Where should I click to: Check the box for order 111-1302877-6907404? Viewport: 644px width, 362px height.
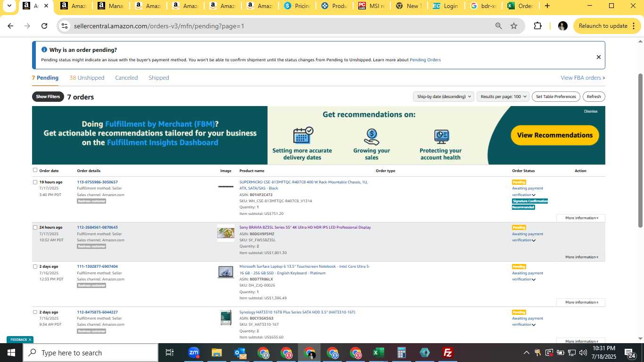tap(35, 266)
